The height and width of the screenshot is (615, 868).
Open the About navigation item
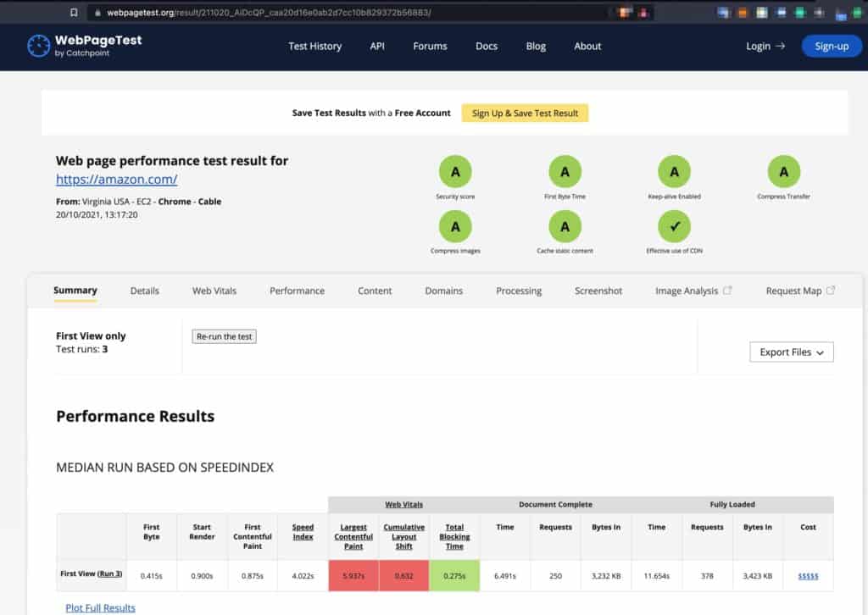tap(587, 47)
